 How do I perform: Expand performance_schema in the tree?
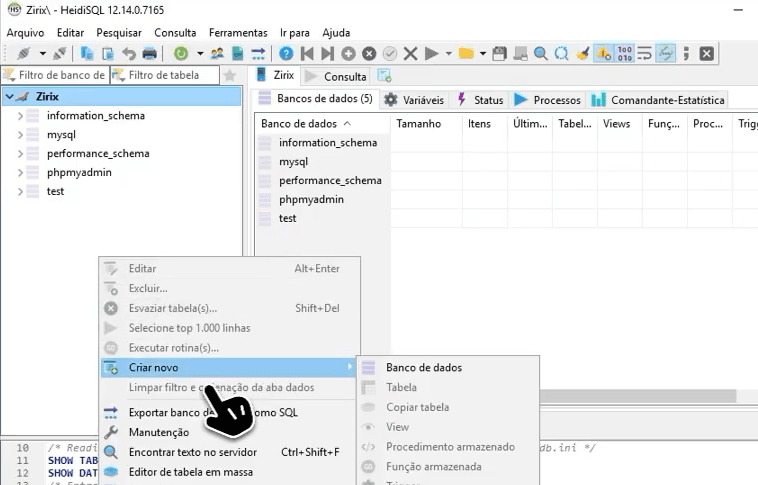(20, 154)
